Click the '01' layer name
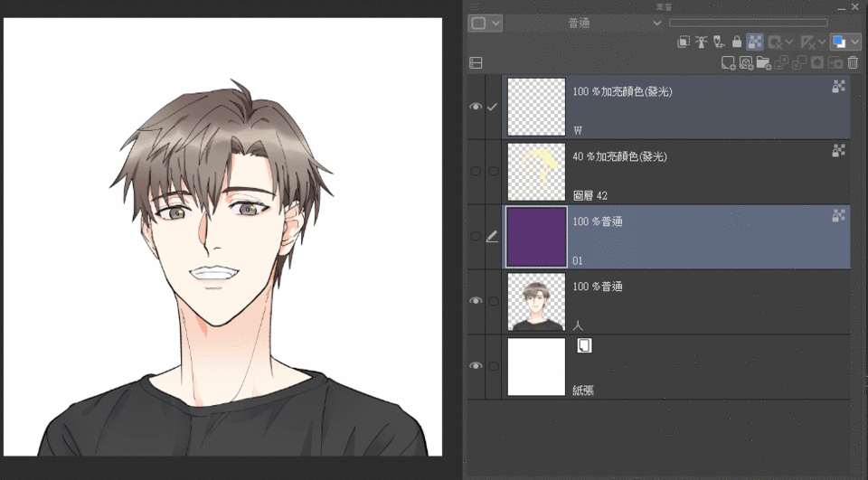This screenshot has width=868, height=480. (x=578, y=260)
